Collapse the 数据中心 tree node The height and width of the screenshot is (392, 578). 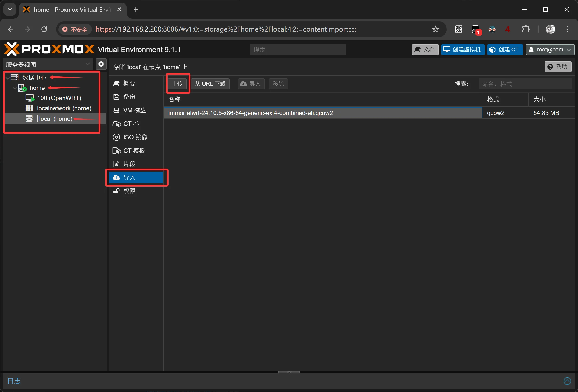coord(8,78)
